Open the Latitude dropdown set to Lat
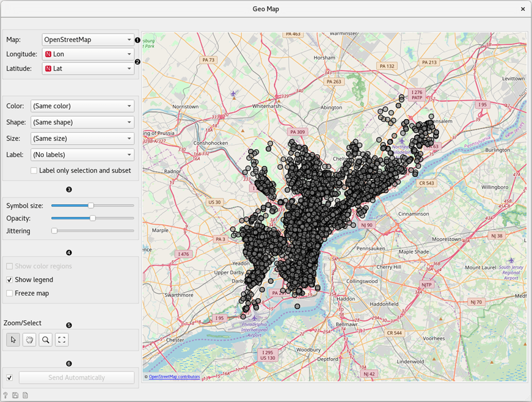 coord(88,68)
